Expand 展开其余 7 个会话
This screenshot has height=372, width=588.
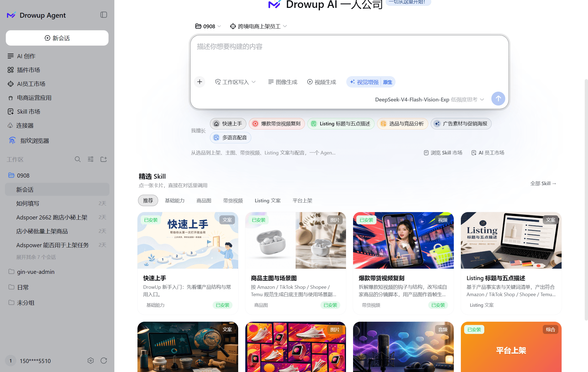pyautogui.click(x=36, y=257)
